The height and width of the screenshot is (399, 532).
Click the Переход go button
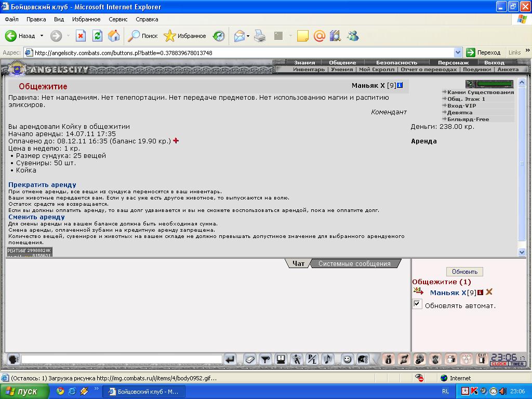coord(484,52)
